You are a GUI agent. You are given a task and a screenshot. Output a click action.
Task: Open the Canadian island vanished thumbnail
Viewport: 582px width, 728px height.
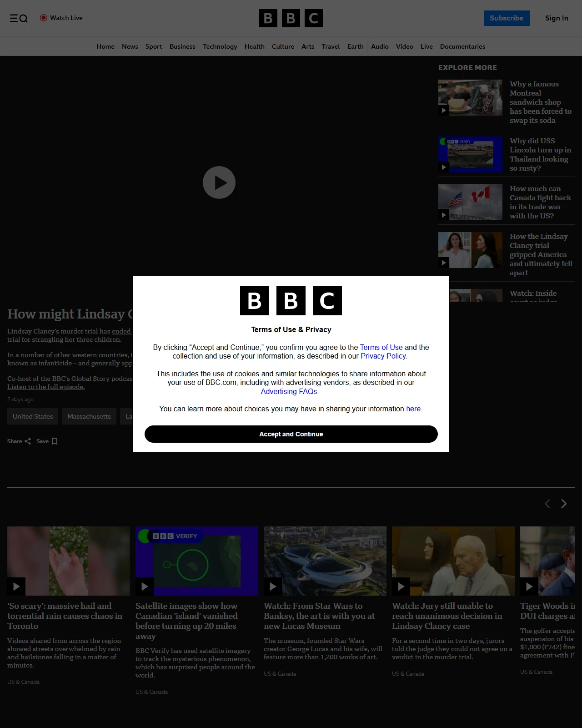point(197,561)
